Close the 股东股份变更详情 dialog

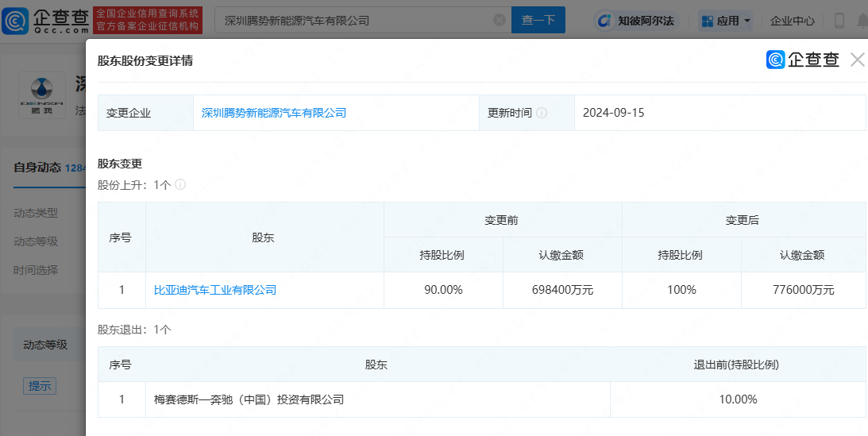(x=858, y=60)
